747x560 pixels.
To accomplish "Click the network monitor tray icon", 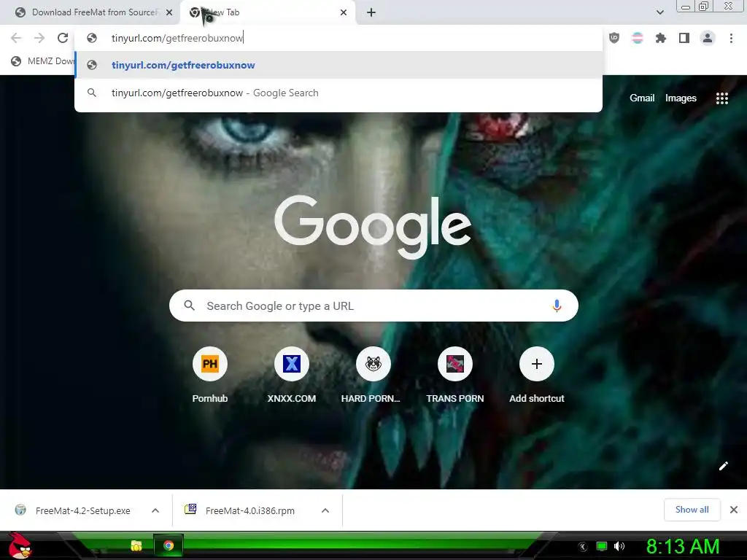I will [602, 546].
